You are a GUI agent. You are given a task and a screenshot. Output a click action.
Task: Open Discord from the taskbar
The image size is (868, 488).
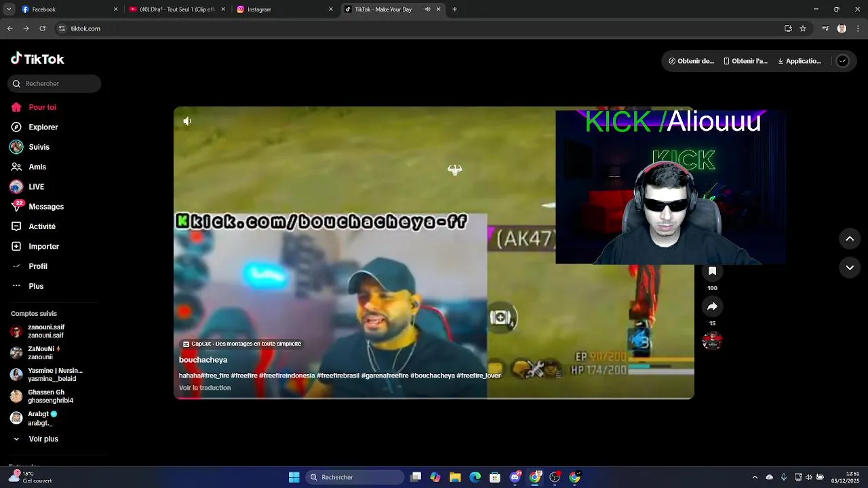pyautogui.click(x=515, y=477)
